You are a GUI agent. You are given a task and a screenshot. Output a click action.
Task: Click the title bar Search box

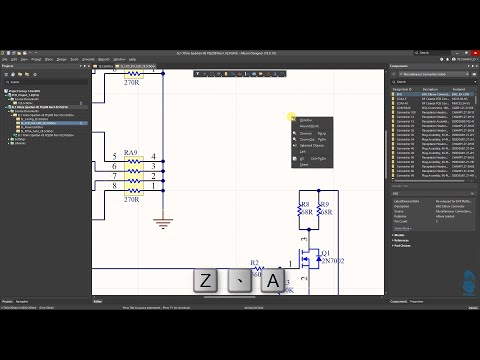point(432,53)
